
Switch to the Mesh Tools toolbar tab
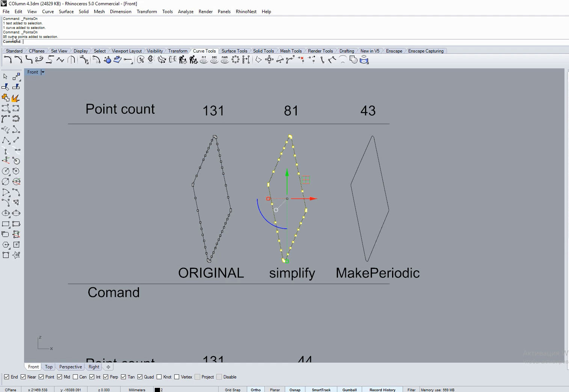pos(291,51)
